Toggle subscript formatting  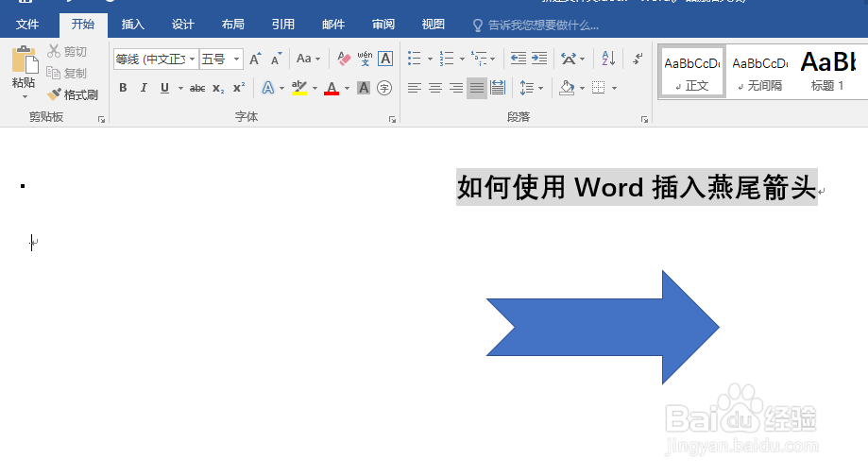click(x=218, y=88)
